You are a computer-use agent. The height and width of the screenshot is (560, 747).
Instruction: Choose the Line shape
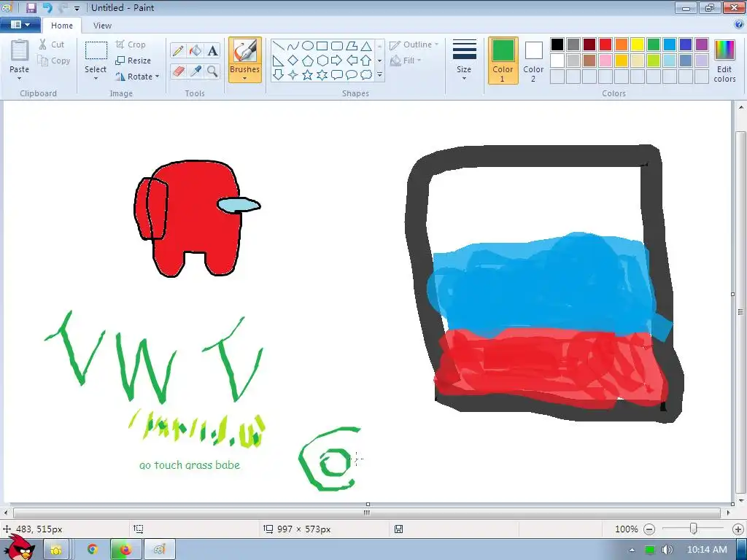(279, 46)
